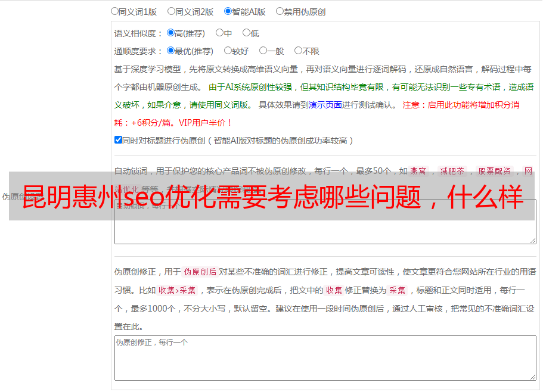Click the 自动锁词 textarea resize handle
543x392 pixels.
[533, 241]
